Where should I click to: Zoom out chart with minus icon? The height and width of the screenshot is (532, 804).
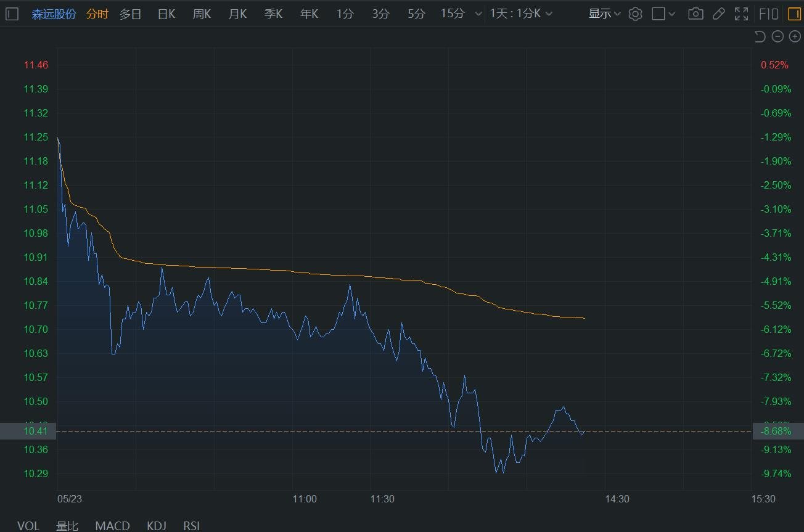pos(777,37)
